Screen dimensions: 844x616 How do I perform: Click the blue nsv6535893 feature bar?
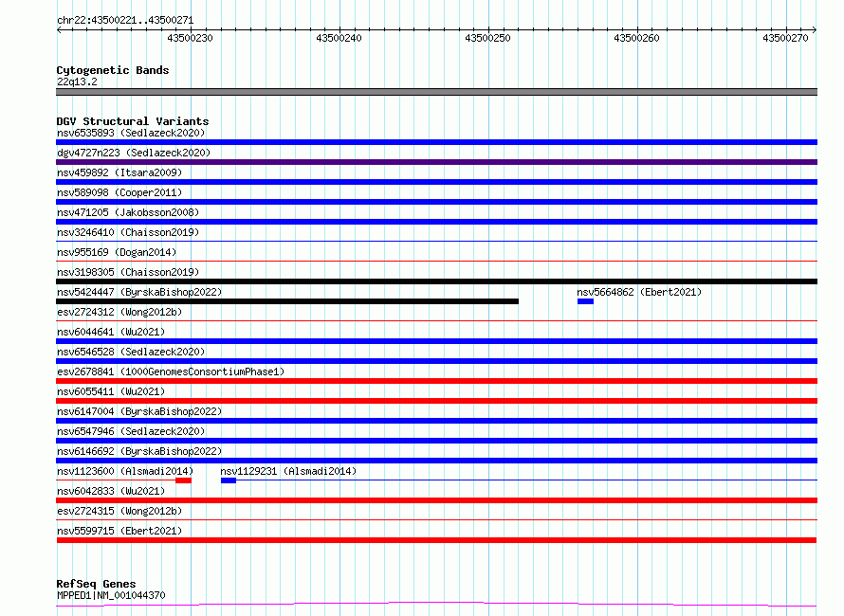pyautogui.click(x=436, y=142)
